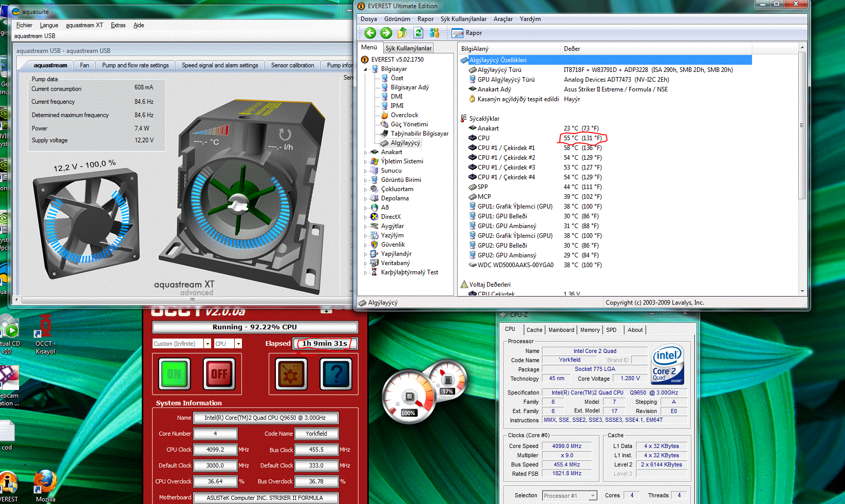Open the Rapor button in EVEREST toolbar
Image resolution: width=845 pixels, height=504 pixels.
click(x=467, y=33)
